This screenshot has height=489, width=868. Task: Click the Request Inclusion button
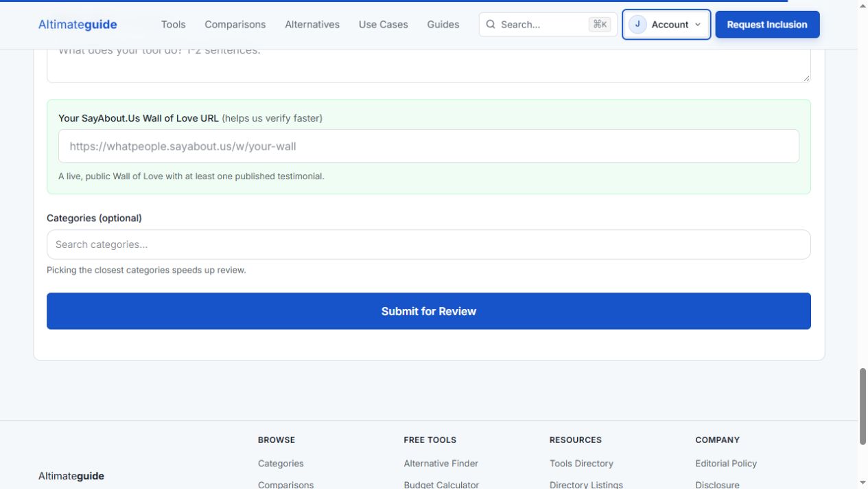[767, 25]
